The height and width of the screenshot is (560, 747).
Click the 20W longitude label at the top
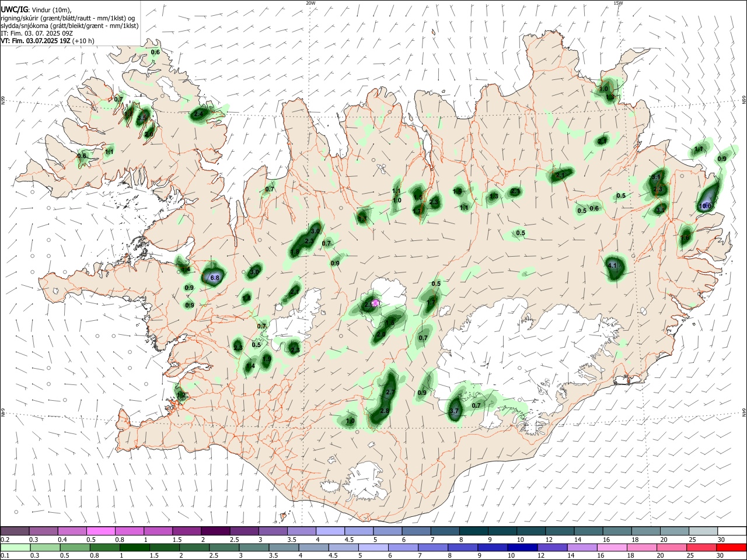point(310,3)
